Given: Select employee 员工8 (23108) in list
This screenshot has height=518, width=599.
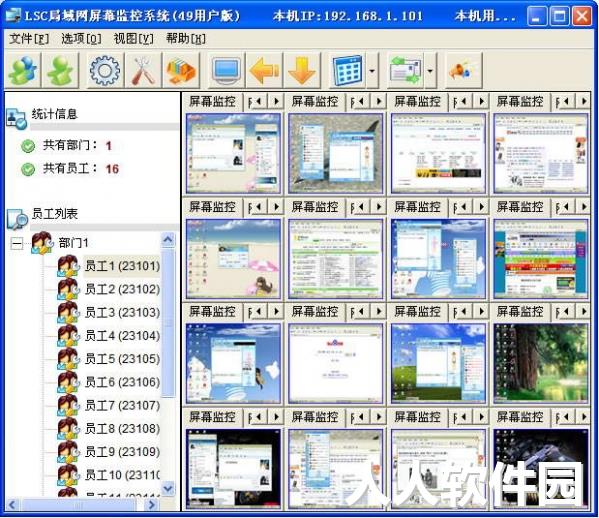Looking at the screenshot, I should 122,429.
